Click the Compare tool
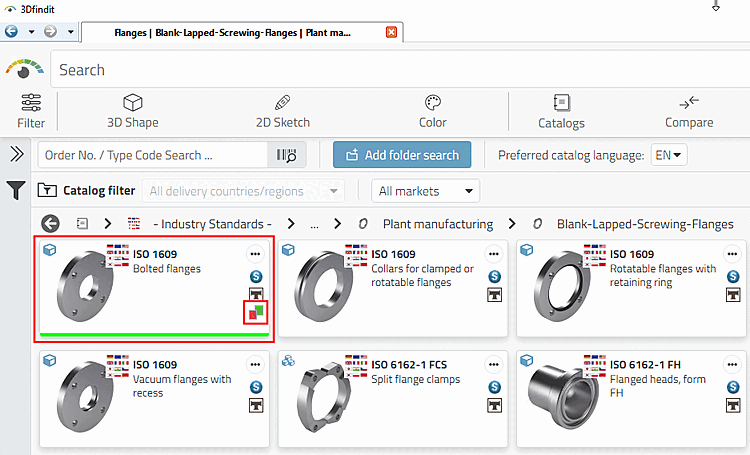Image resolution: width=750 pixels, height=455 pixels. point(689,110)
